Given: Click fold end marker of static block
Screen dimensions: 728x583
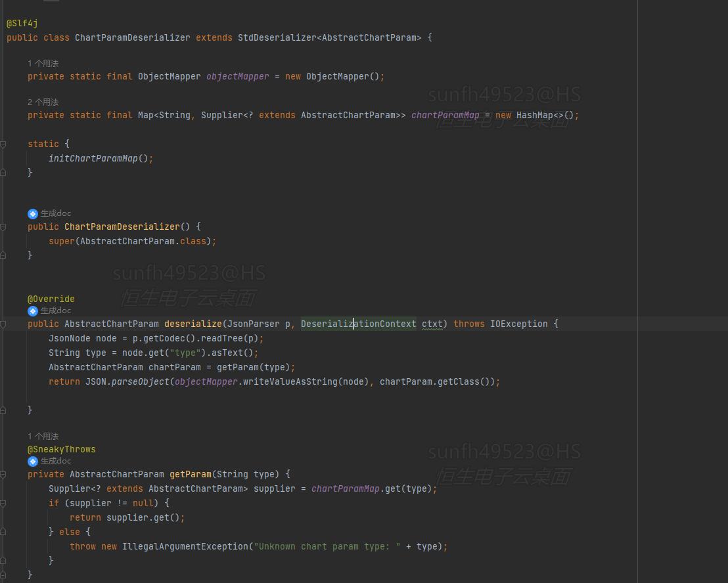Looking at the screenshot, I should [x=3, y=173].
